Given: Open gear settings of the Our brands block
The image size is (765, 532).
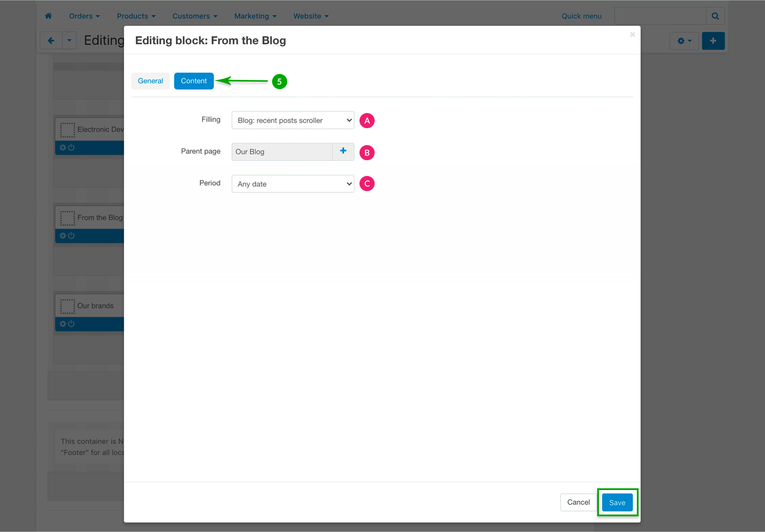Looking at the screenshot, I should pyautogui.click(x=63, y=324).
